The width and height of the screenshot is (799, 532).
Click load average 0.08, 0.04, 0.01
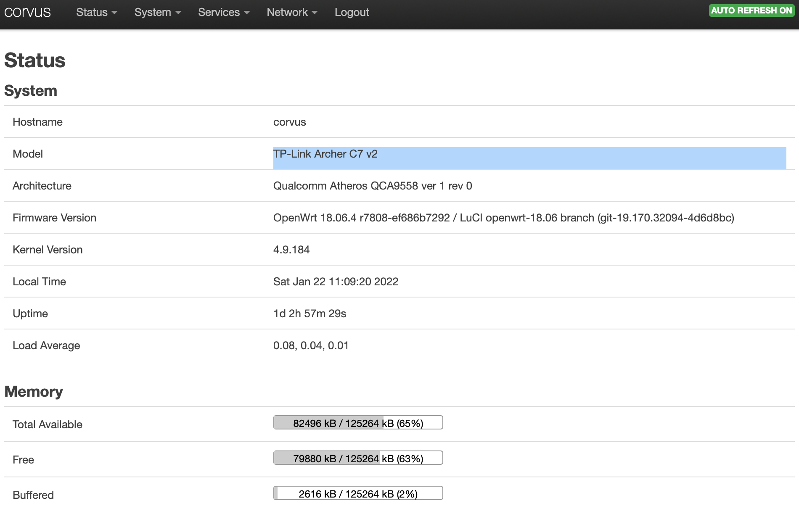311,345
